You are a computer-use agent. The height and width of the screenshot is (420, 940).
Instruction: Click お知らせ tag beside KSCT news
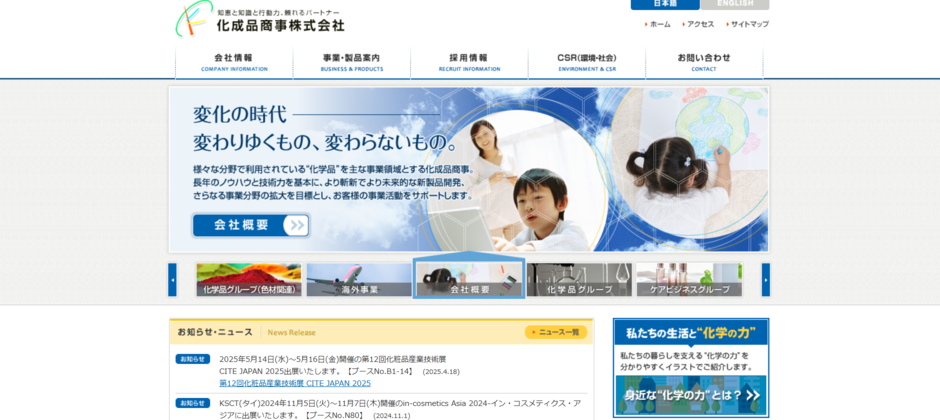tap(192, 403)
